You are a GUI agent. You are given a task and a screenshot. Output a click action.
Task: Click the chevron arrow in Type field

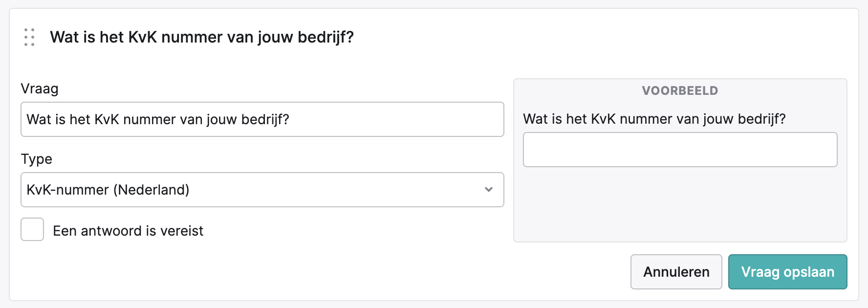pyautogui.click(x=488, y=190)
